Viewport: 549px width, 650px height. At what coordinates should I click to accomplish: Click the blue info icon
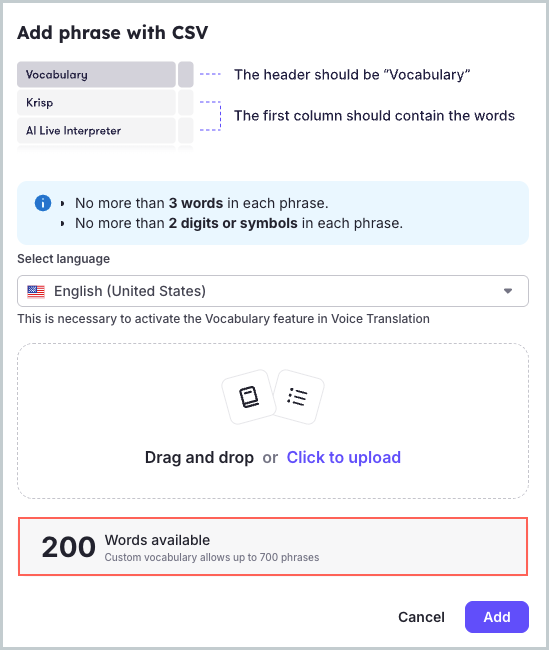tap(43, 203)
